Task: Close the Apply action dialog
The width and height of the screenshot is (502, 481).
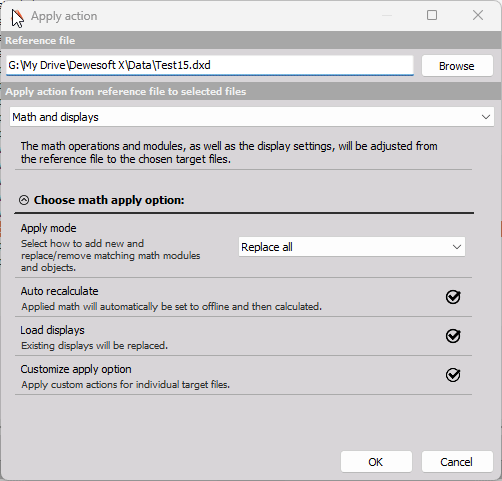Action: 478,15
